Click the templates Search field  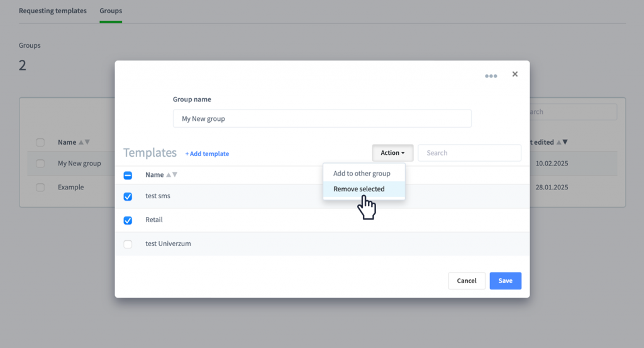point(469,153)
